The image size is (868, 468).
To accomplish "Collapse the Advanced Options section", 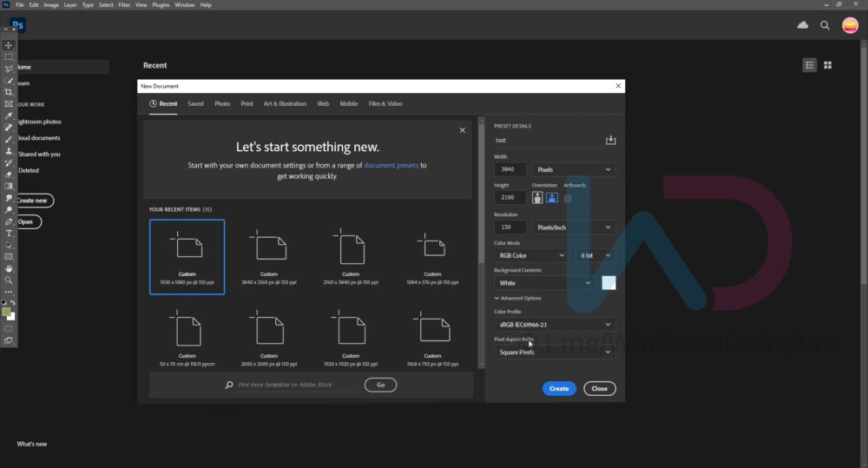I will (518, 298).
